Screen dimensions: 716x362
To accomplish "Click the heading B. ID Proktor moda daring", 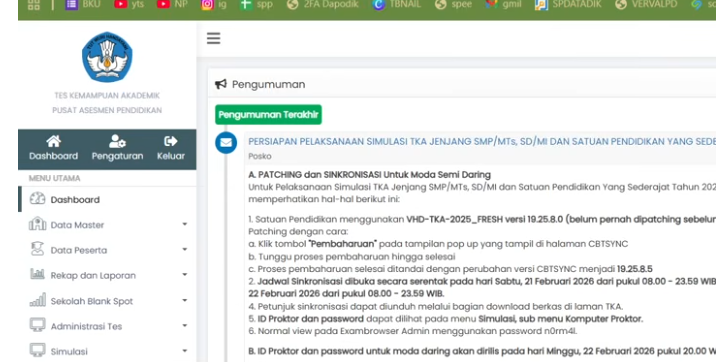I will [x=482, y=351].
